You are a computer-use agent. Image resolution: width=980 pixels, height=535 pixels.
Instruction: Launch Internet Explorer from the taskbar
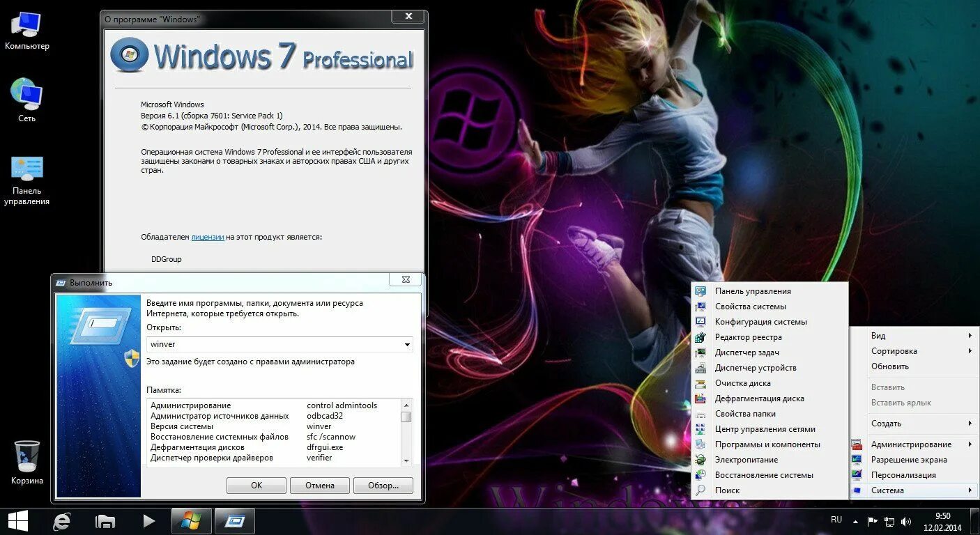click(x=63, y=520)
